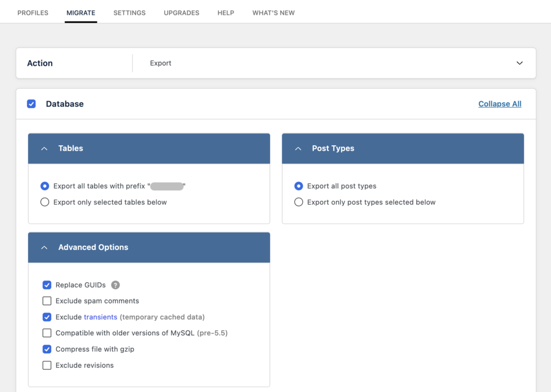Click the Advanced Options panel title

coord(93,248)
